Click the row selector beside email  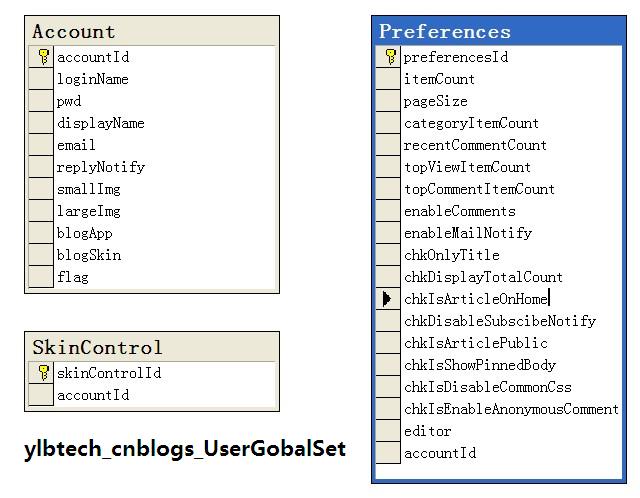pyautogui.click(x=41, y=145)
